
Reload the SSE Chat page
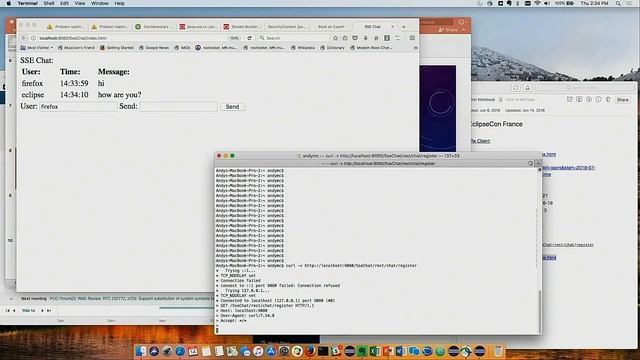coord(249,38)
